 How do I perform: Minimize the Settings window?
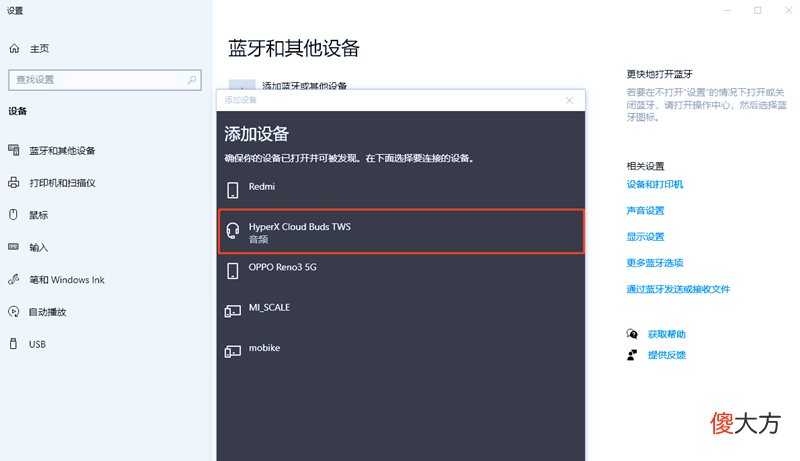coord(727,10)
